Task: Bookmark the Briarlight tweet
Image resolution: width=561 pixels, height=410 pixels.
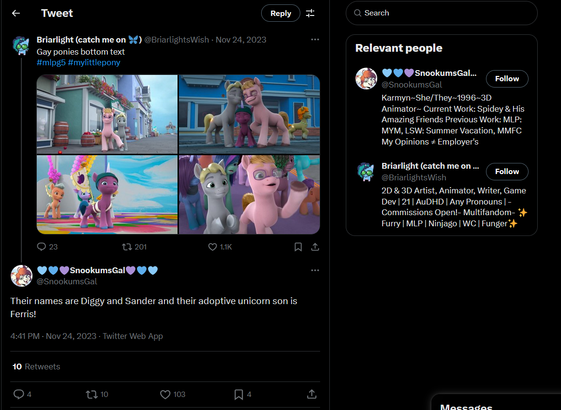Action: pos(298,247)
